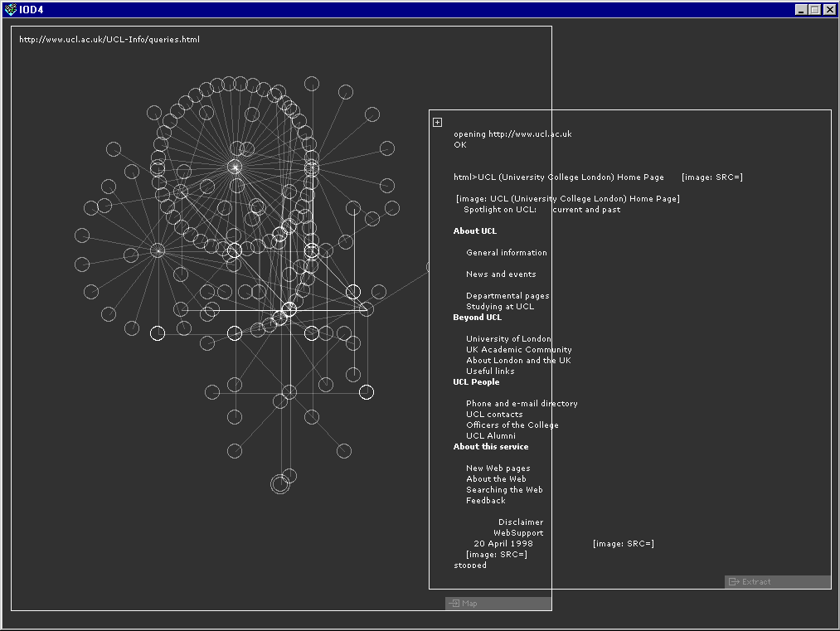Screen dimensions: 840x631
Task: Click the "Disclaimer" link
Action: pos(521,522)
